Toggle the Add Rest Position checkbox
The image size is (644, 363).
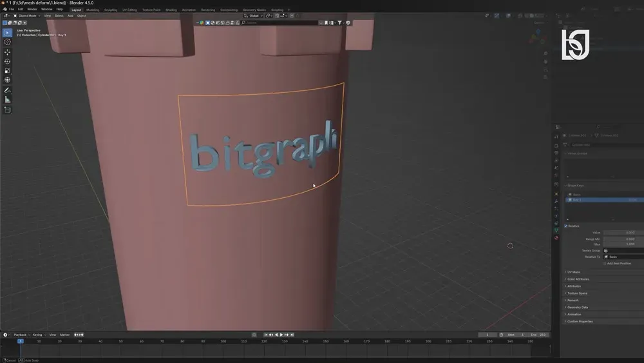[605, 264]
